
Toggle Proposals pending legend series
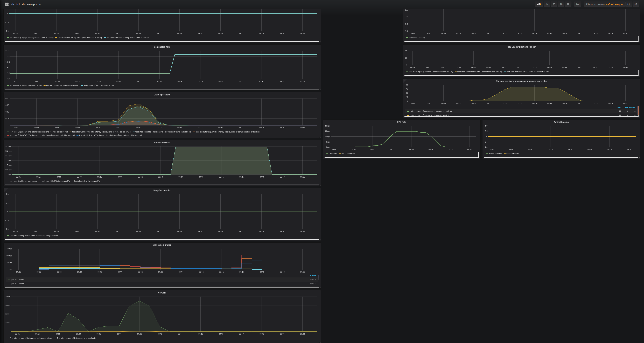click(x=417, y=38)
